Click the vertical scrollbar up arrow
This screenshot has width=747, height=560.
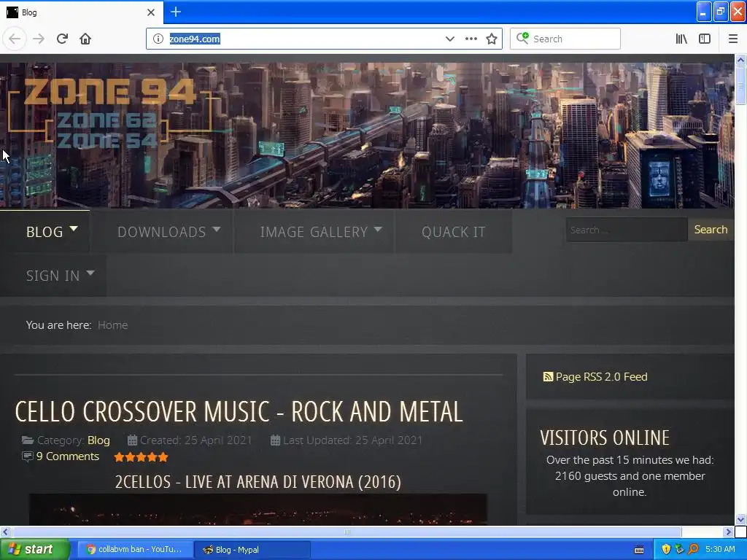click(740, 60)
